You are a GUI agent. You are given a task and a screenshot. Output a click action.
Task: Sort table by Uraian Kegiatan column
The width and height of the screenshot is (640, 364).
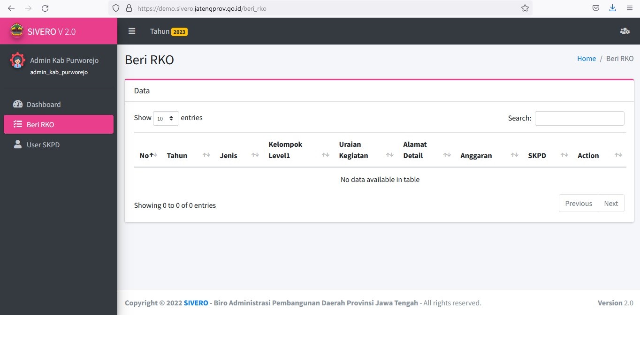(x=366, y=150)
